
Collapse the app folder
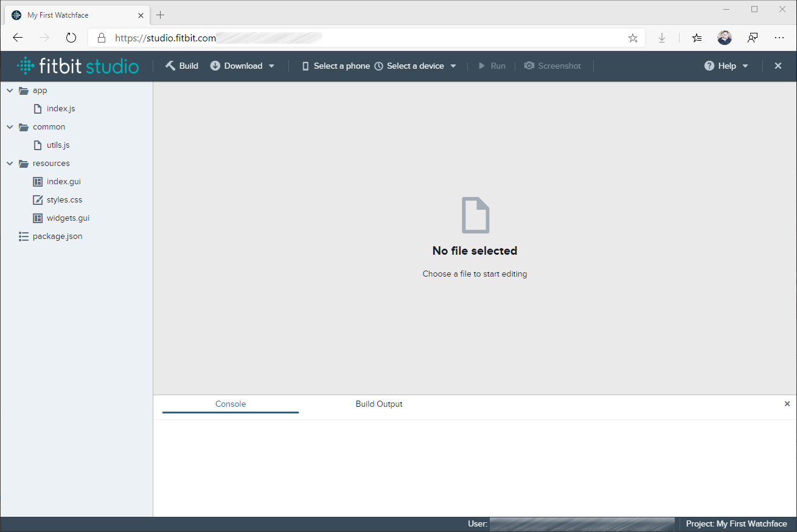point(10,91)
